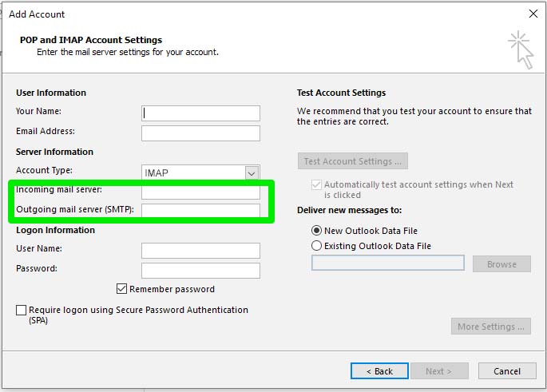Click the User Name input field
This screenshot has height=392, width=547.
pyautogui.click(x=200, y=251)
